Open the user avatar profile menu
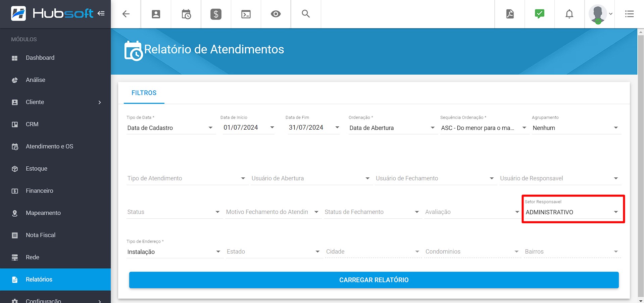Image resolution: width=644 pixels, height=303 pixels. pos(600,14)
